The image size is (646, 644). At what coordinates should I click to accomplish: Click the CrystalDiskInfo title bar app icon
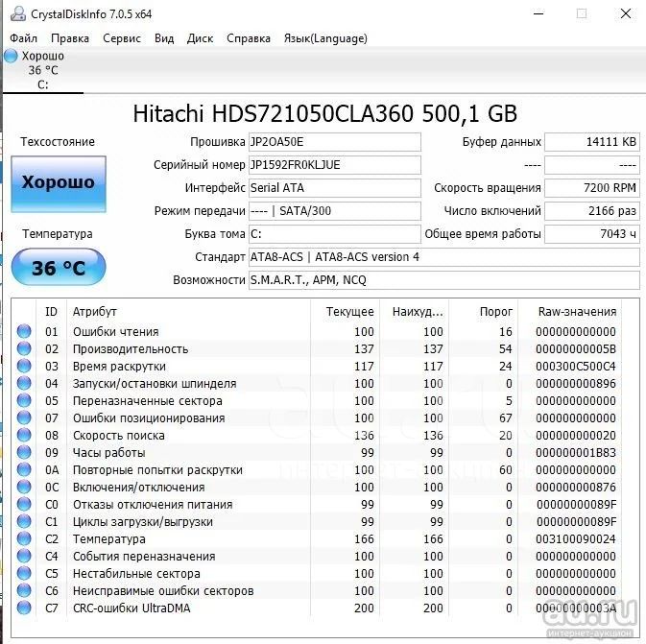pos(16,13)
